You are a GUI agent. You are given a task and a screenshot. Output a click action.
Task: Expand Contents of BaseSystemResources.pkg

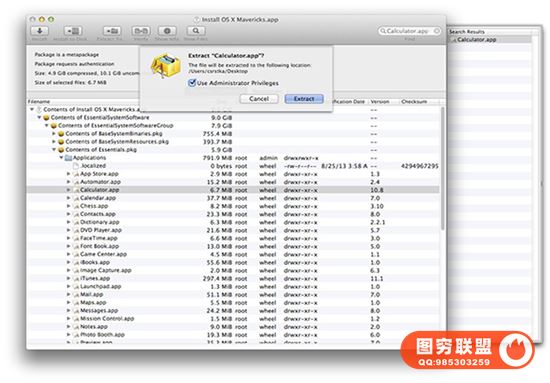click(54, 142)
